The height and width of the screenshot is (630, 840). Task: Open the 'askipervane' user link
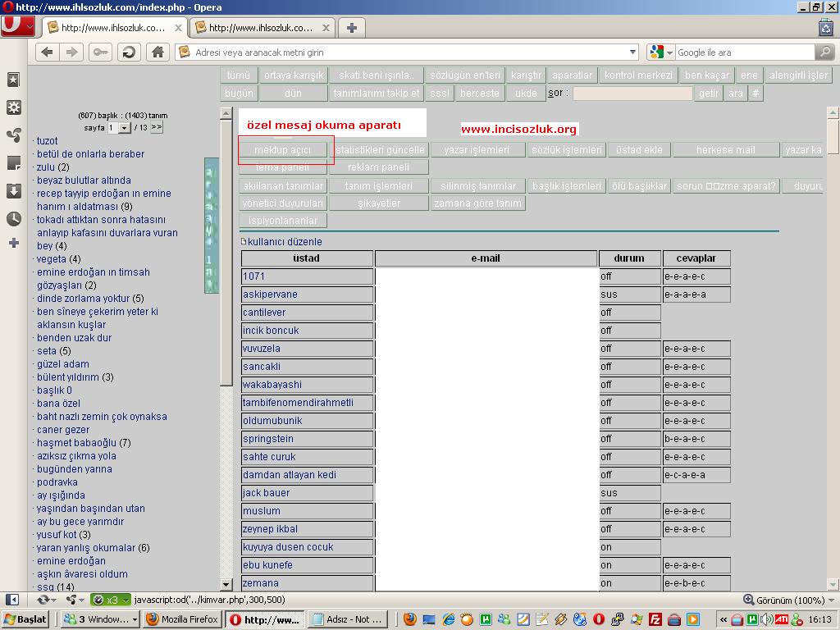(270, 294)
